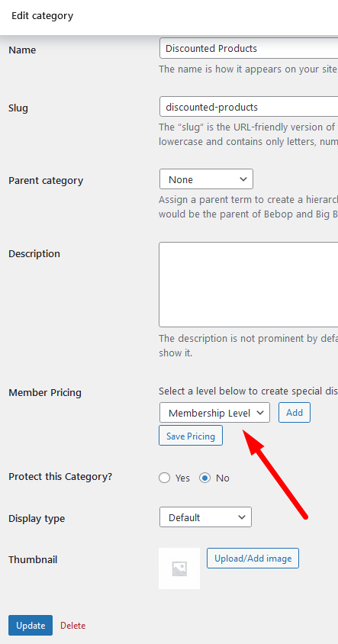Open the Display type dropdown

click(x=205, y=517)
